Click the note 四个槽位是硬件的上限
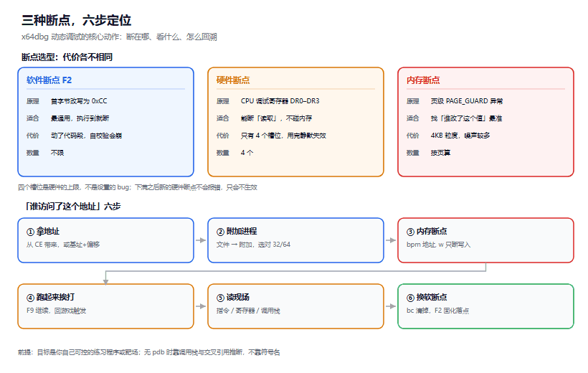This screenshot has width=588, height=373. tap(138, 187)
